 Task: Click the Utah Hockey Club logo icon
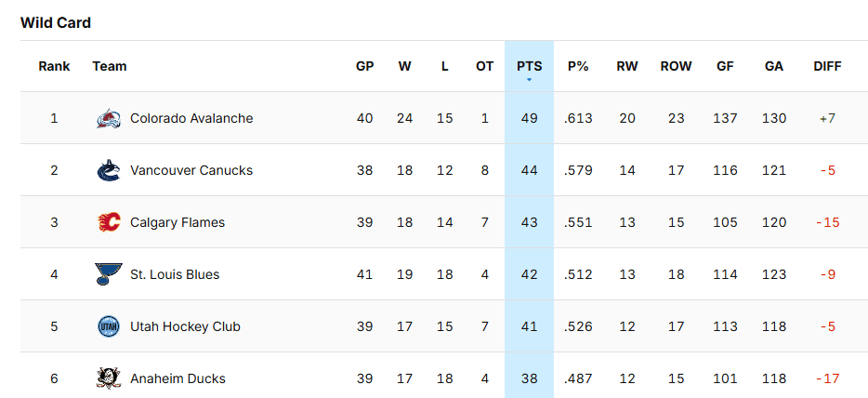109,326
